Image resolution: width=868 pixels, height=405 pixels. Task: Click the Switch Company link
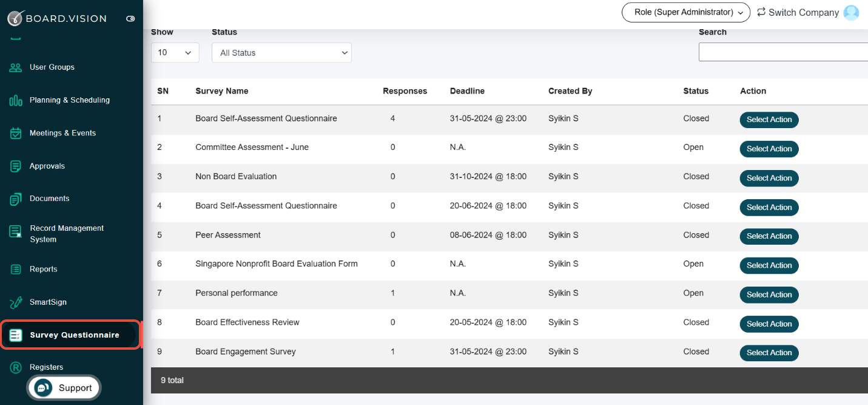point(804,12)
